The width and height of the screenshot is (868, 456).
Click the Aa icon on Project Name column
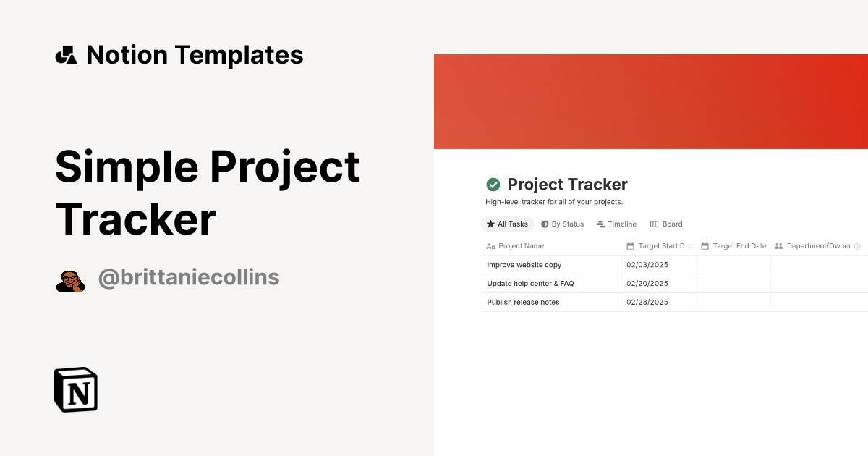coord(490,246)
